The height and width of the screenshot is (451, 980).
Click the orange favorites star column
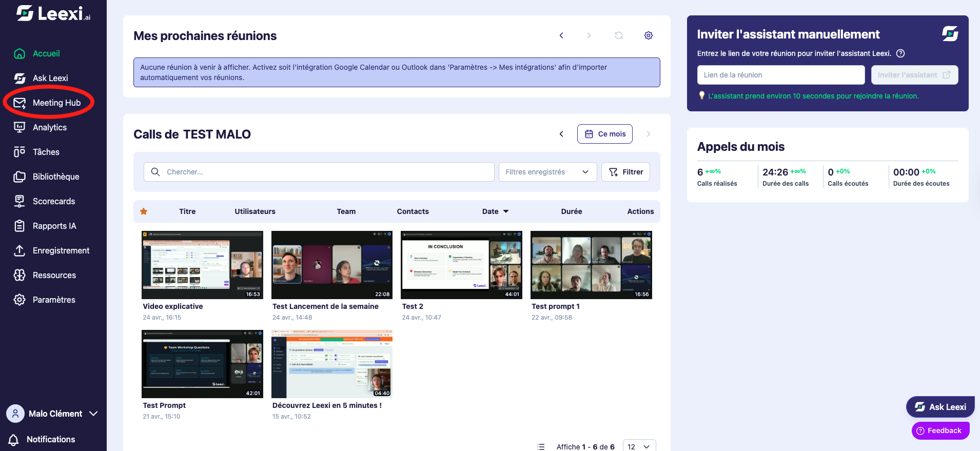pos(144,211)
